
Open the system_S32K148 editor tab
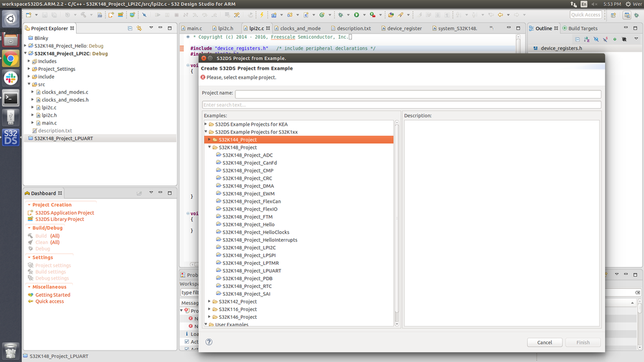[454, 28]
